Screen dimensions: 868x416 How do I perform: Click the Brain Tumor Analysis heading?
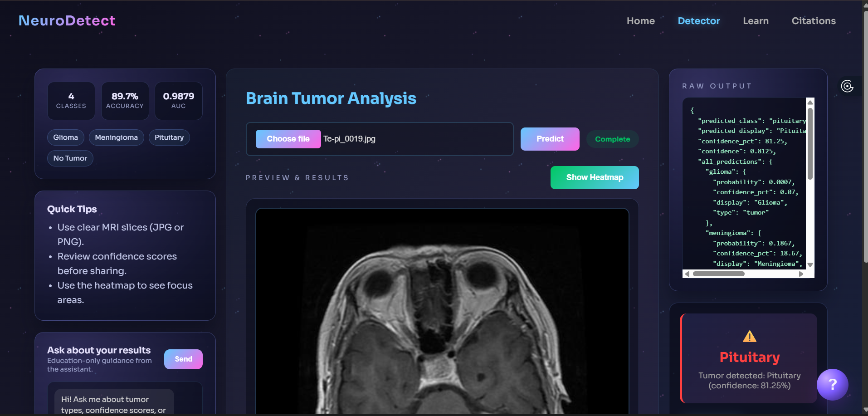click(x=331, y=98)
